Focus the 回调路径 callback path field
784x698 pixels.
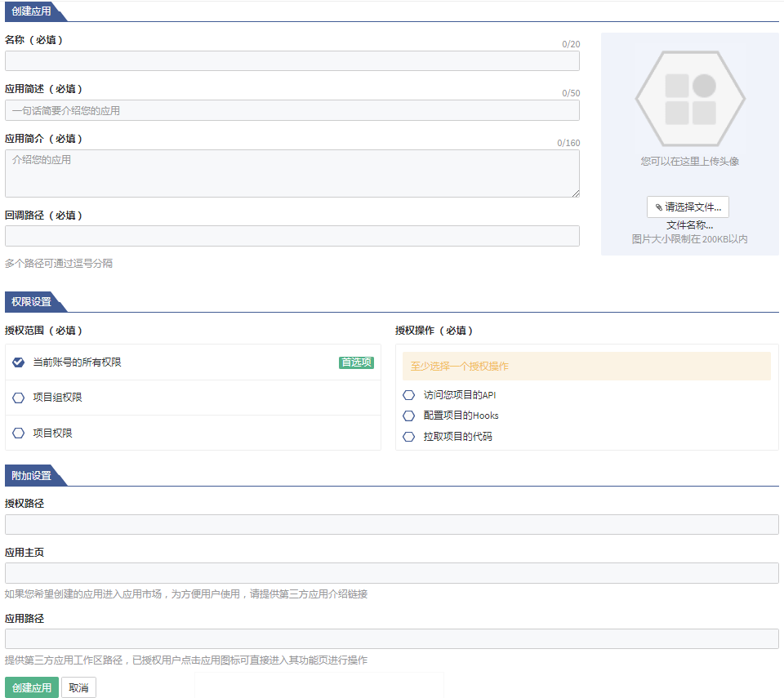(x=292, y=236)
